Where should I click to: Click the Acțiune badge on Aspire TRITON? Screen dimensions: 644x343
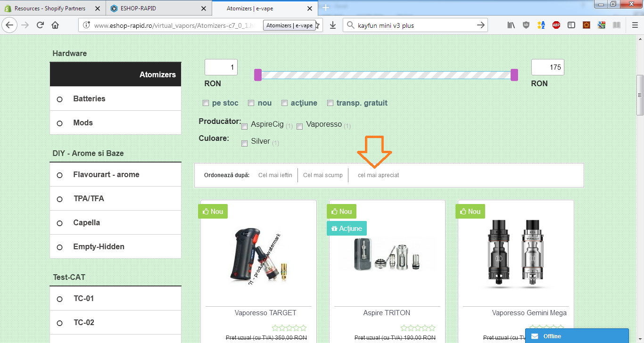point(347,229)
